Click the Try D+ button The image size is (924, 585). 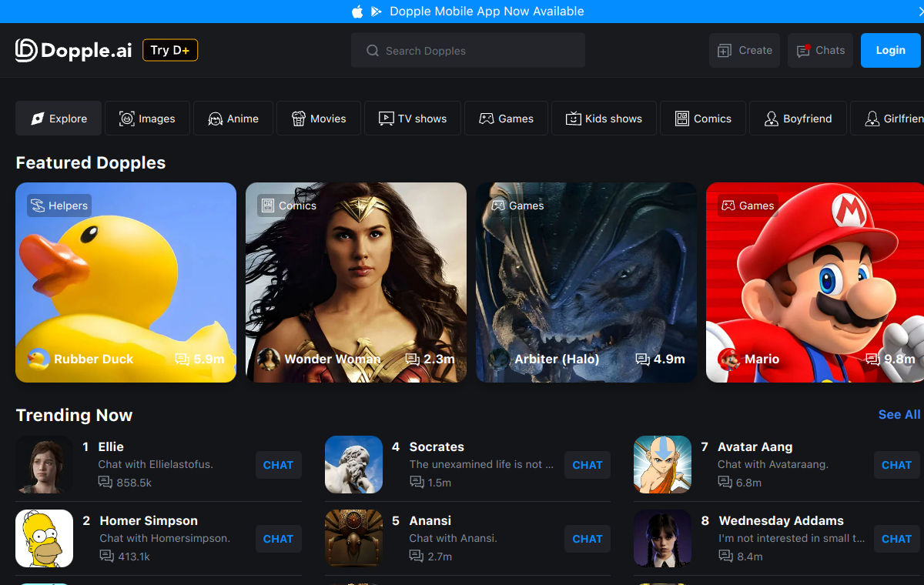click(x=170, y=50)
